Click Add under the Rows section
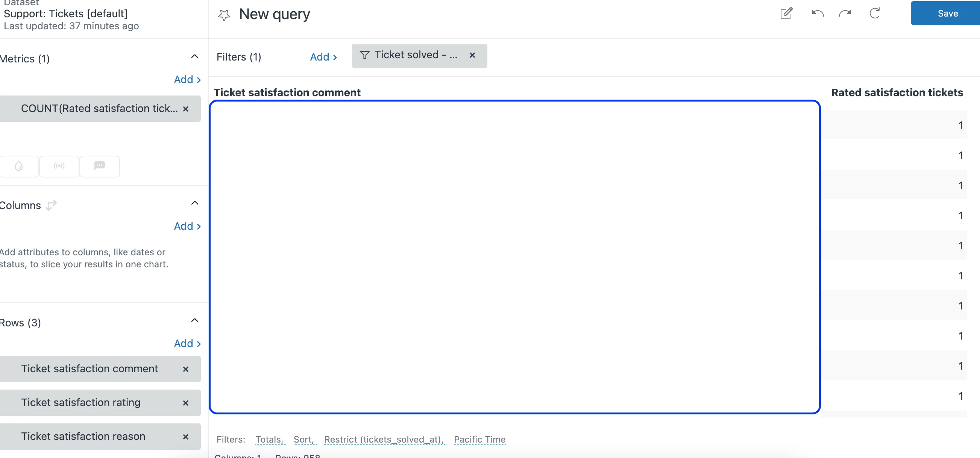The image size is (980, 458). point(187,344)
